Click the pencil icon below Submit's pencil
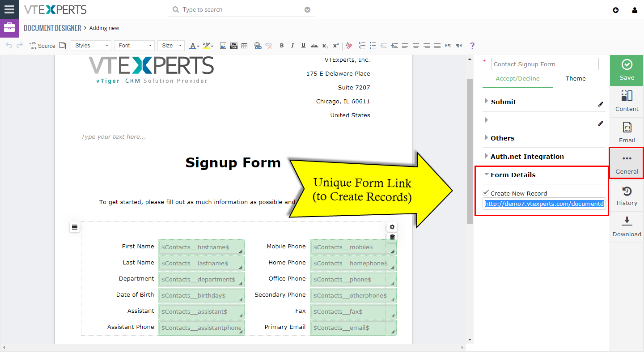 601,123
